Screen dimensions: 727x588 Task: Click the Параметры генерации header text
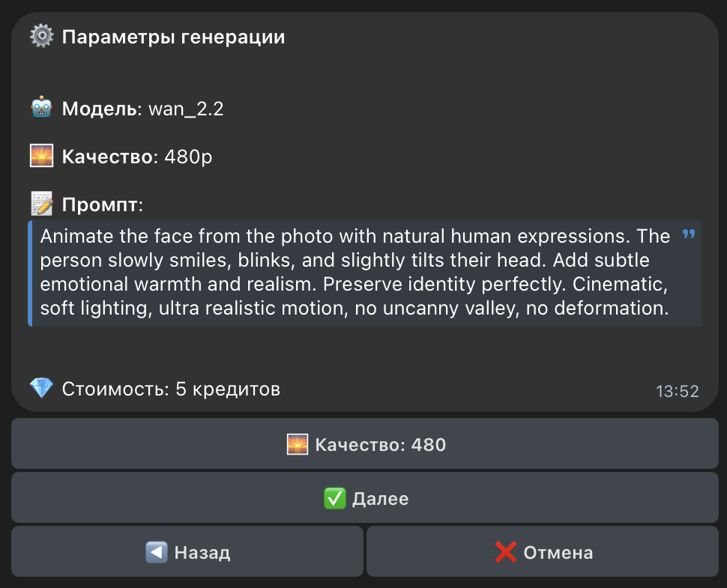(x=174, y=36)
